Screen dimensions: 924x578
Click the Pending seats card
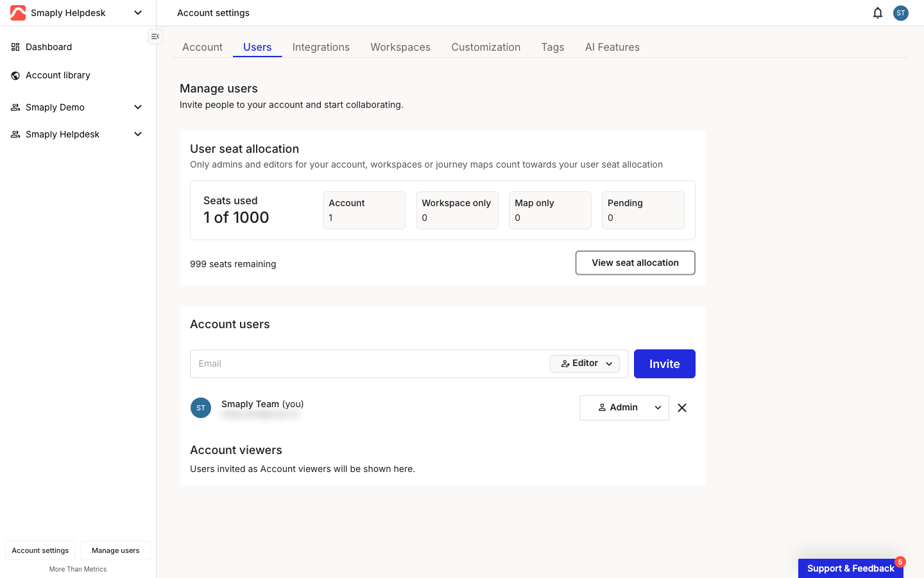point(643,210)
